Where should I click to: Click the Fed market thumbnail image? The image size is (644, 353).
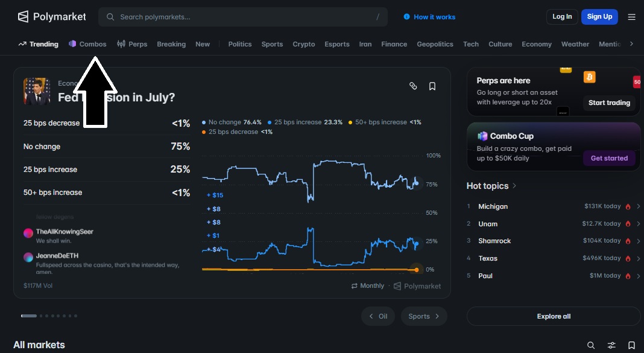pos(37,91)
